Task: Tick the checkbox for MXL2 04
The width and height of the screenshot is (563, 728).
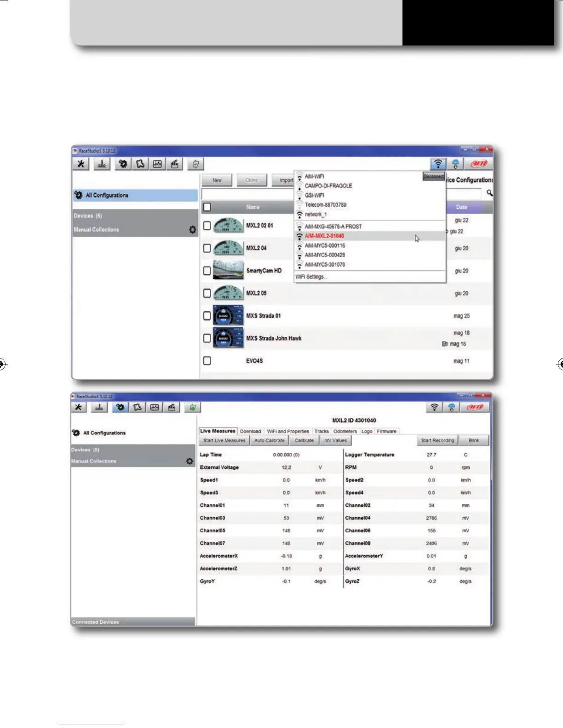Action: [x=207, y=248]
